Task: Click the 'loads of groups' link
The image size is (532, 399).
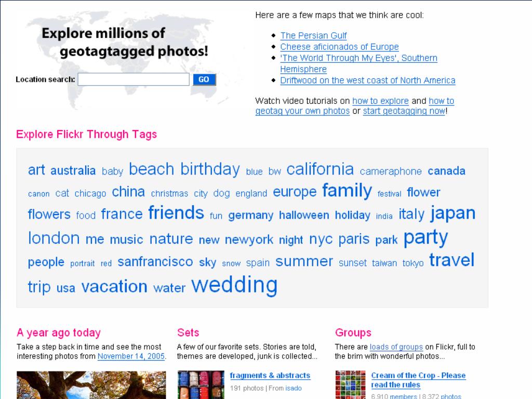Action: pyautogui.click(x=396, y=347)
